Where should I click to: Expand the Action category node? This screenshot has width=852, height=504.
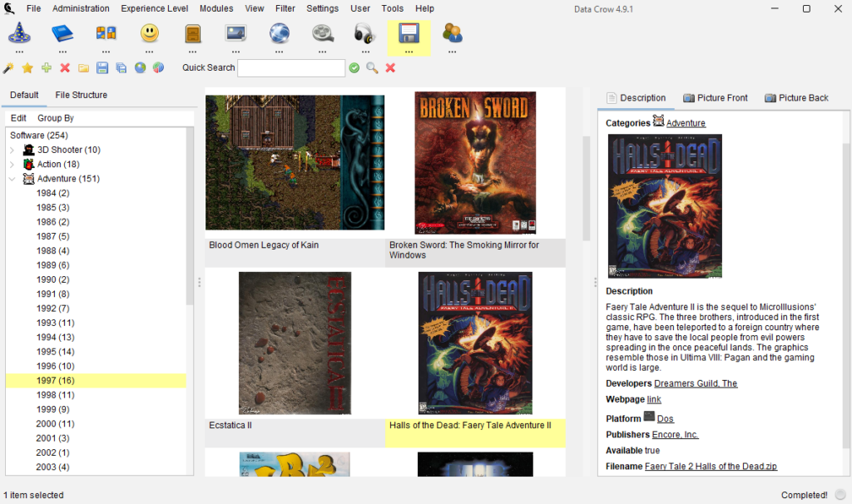click(12, 164)
